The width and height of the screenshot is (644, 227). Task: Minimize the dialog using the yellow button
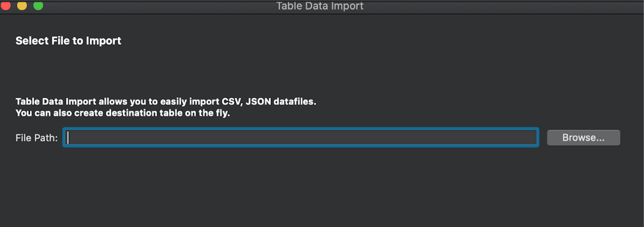click(x=22, y=5)
